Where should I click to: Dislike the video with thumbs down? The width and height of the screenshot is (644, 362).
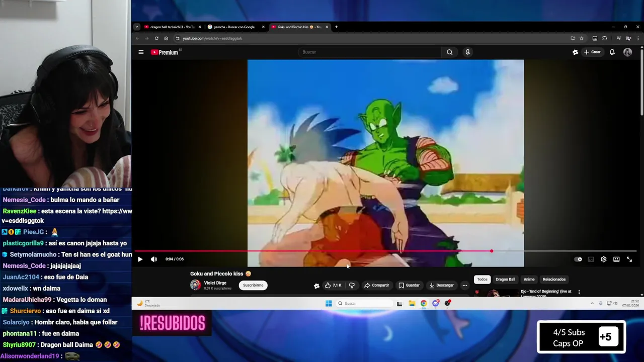[352, 285]
